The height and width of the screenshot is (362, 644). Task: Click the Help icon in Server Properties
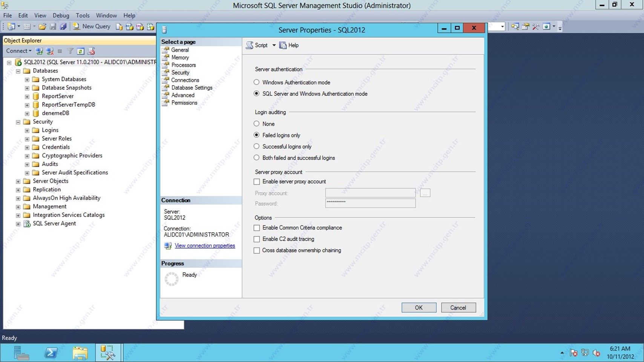click(283, 45)
